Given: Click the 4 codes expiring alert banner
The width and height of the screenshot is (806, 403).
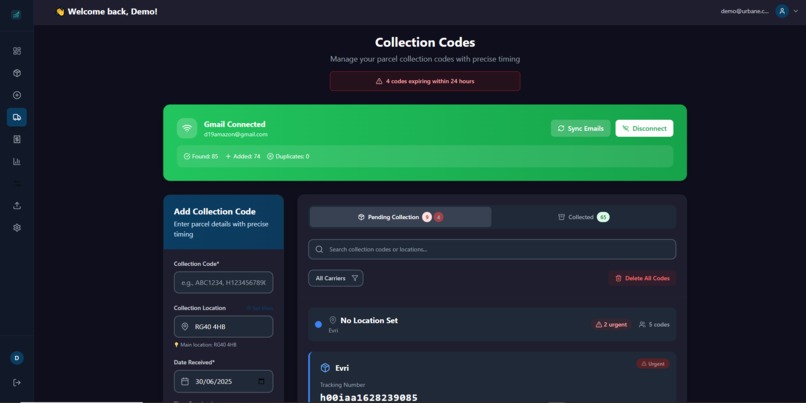Looking at the screenshot, I should pos(425,81).
